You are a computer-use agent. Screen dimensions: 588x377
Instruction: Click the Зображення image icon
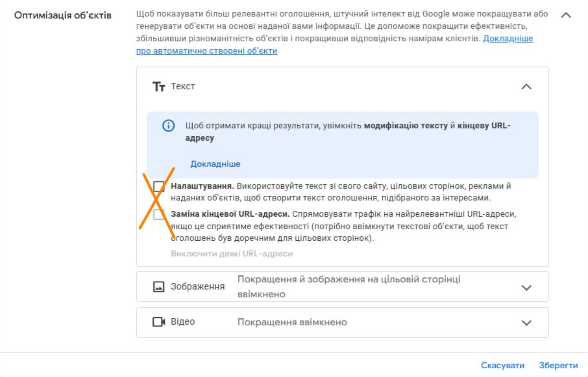(158, 287)
